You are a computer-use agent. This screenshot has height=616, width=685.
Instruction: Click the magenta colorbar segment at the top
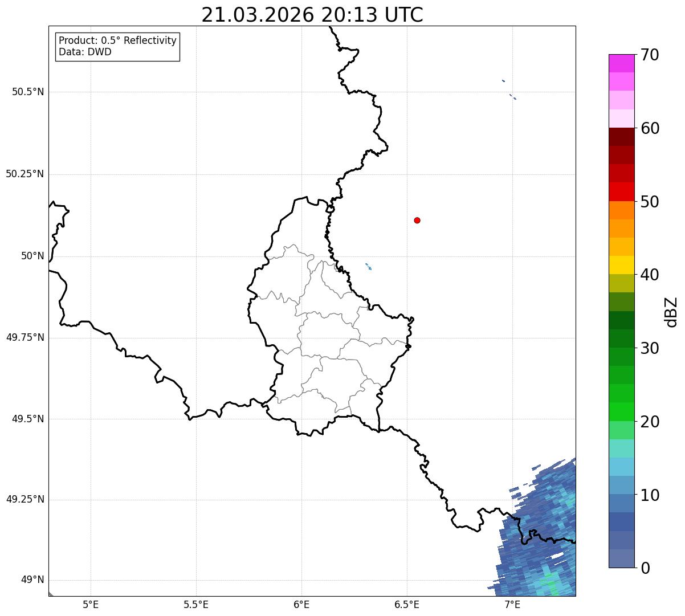point(621,63)
